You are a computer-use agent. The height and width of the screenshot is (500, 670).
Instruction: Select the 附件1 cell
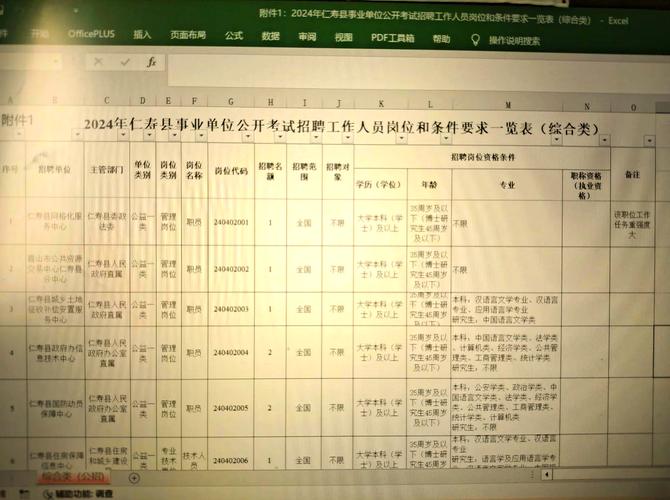[17, 121]
